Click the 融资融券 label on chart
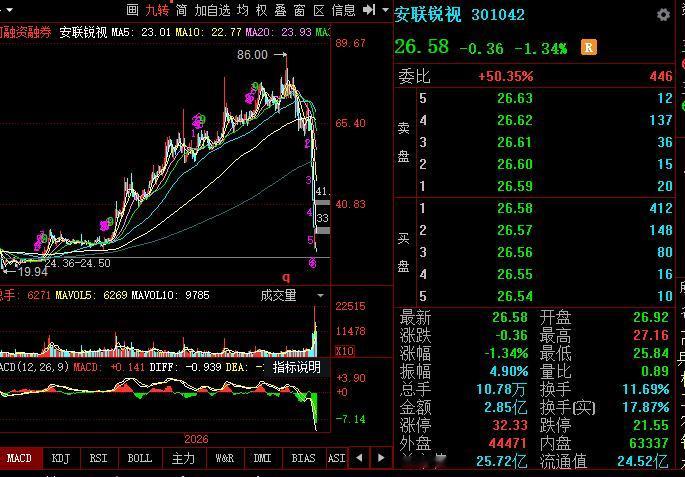 [25, 32]
